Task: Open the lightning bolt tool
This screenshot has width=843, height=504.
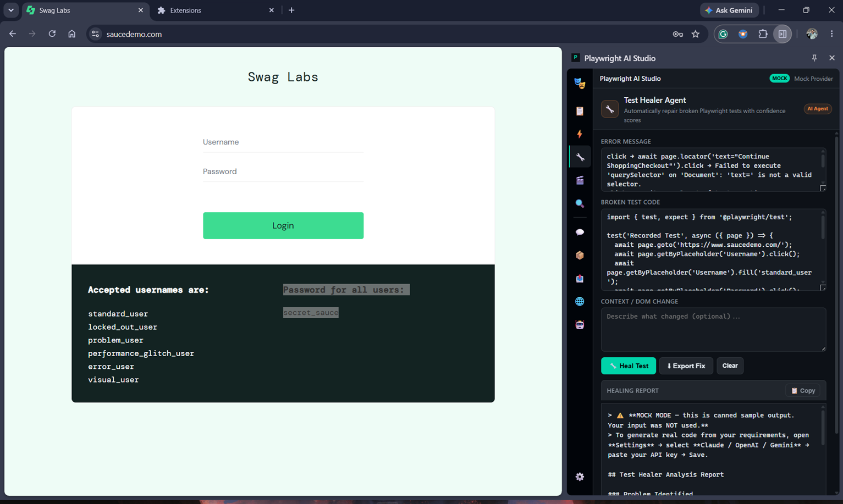Action: tap(580, 134)
